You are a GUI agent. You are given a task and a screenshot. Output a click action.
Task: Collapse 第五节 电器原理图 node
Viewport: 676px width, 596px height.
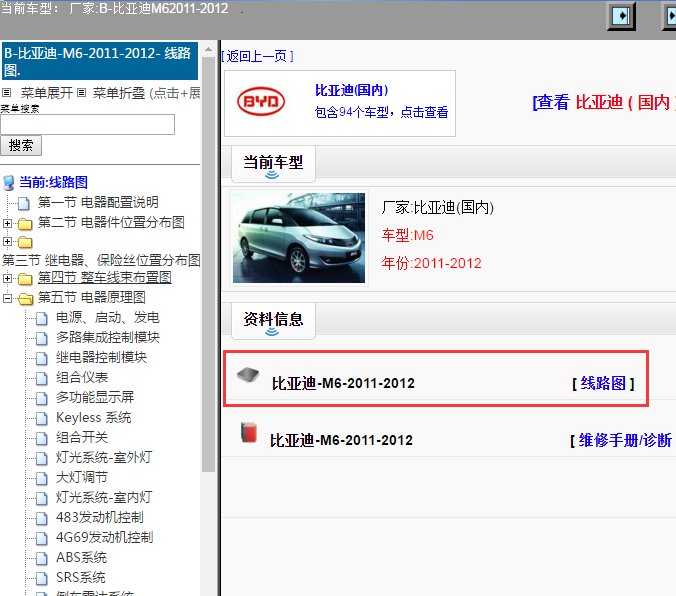[x=7, y=298]
